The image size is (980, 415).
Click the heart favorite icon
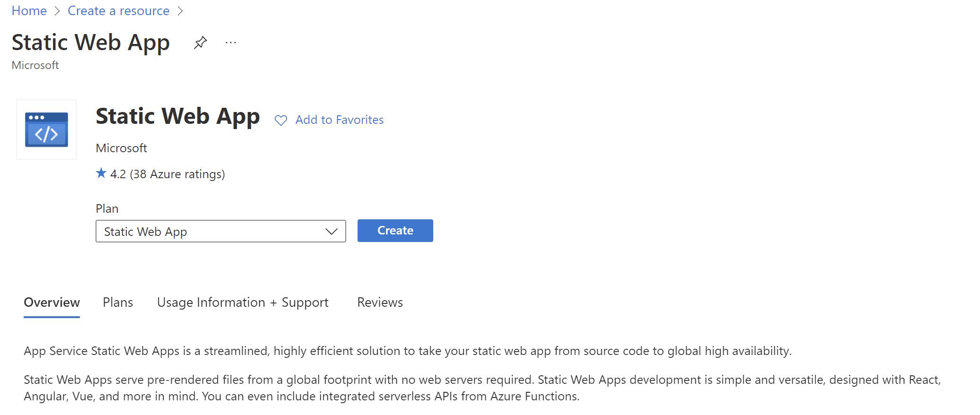(280, 121)
